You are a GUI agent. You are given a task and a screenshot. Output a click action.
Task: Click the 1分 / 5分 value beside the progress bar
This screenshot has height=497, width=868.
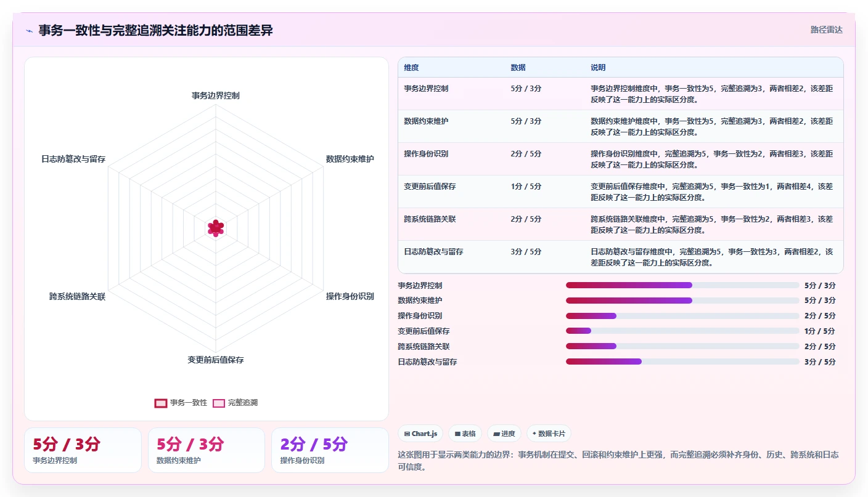click(820, 331)
